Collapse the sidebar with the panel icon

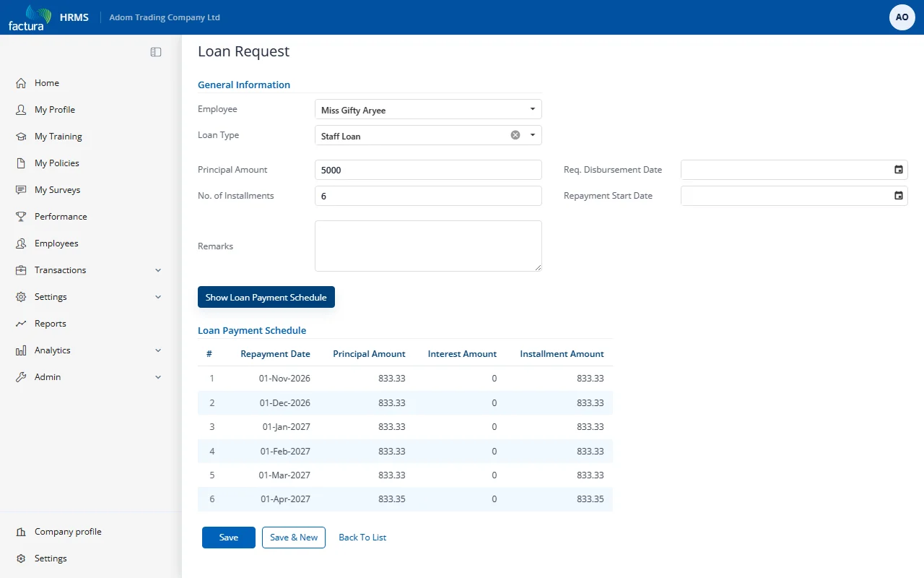coord(156,52)
